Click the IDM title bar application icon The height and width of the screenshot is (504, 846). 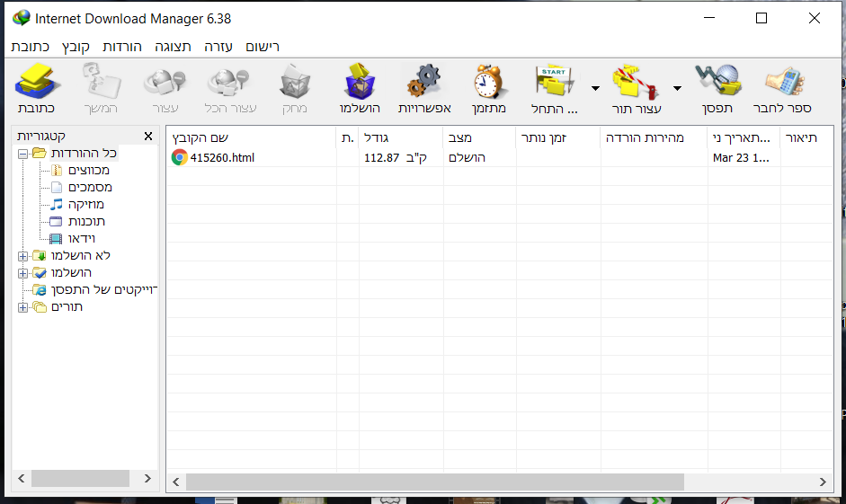click(x=22, y=18)
